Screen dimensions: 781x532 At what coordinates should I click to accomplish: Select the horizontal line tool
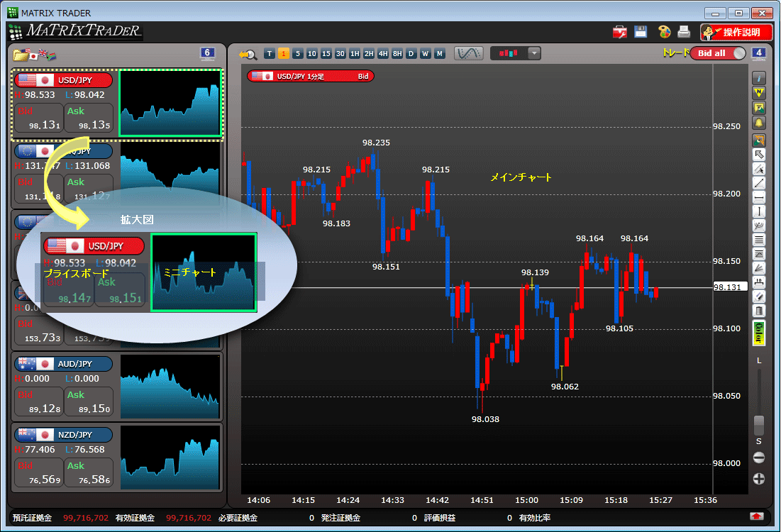pos(758,197)
